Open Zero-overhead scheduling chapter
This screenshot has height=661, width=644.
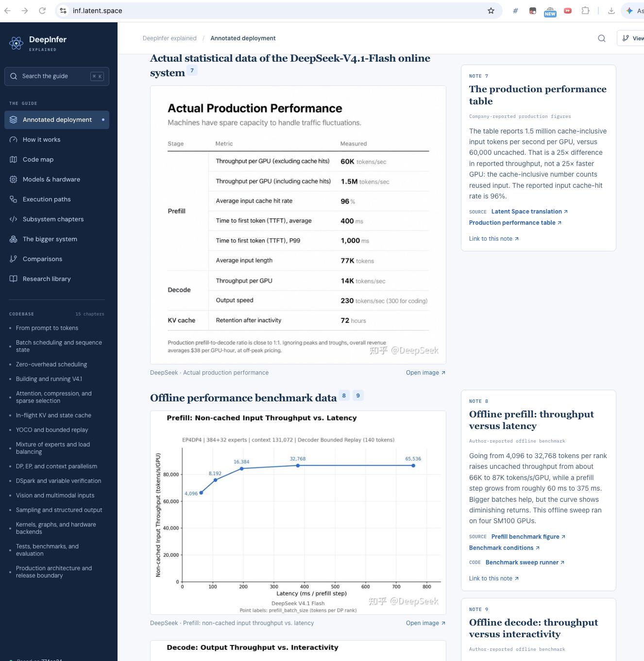51,364
